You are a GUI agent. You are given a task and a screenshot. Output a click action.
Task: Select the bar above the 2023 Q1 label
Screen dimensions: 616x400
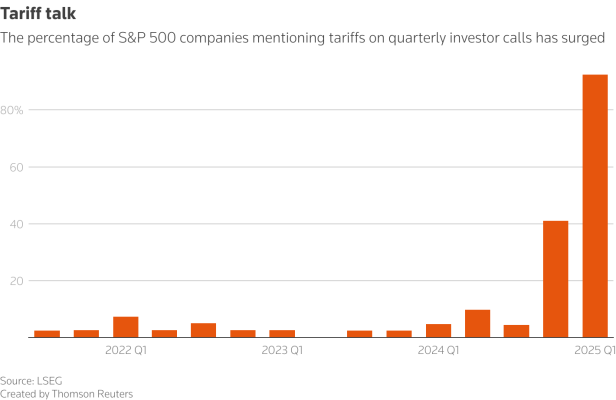pos(282,334)
